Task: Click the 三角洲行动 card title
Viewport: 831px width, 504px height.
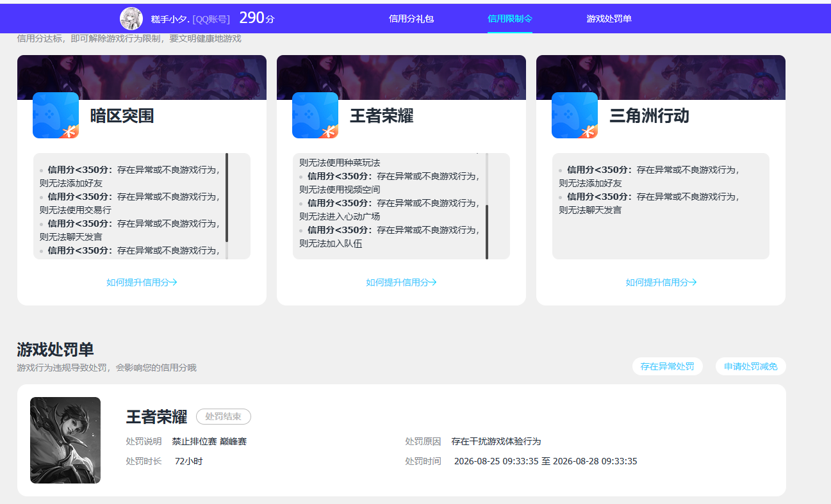Action: pos(649,116)
